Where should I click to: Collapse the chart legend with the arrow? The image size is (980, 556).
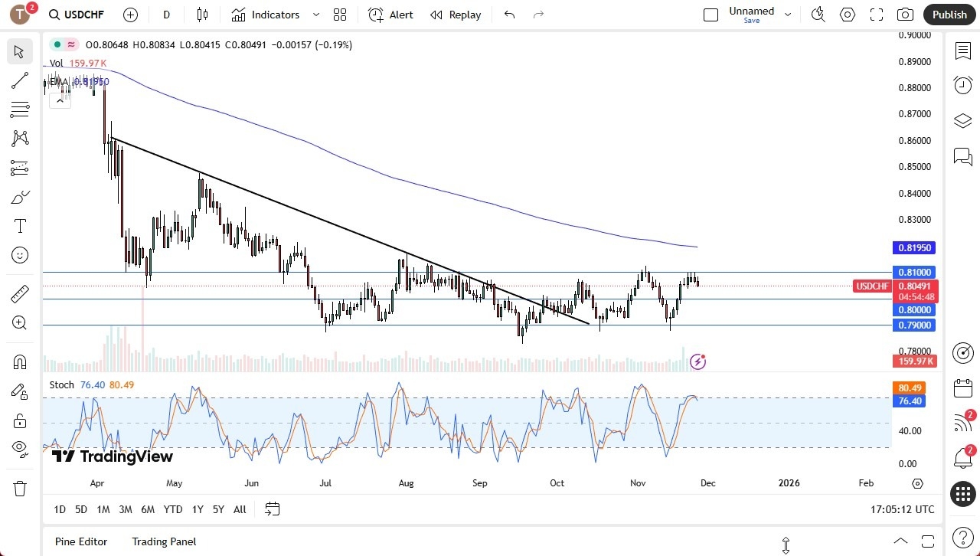pos(60,100)
